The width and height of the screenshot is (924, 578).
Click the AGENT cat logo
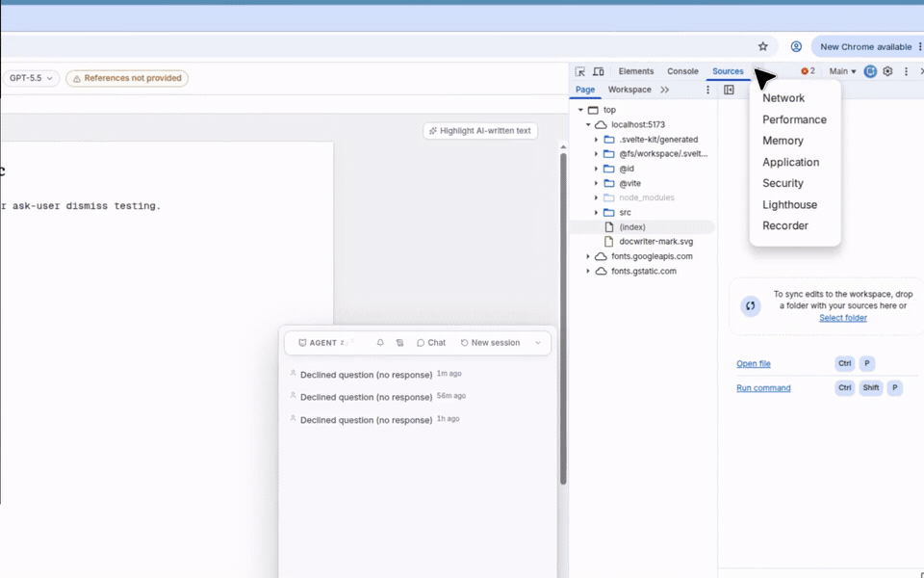pos(302,343)
